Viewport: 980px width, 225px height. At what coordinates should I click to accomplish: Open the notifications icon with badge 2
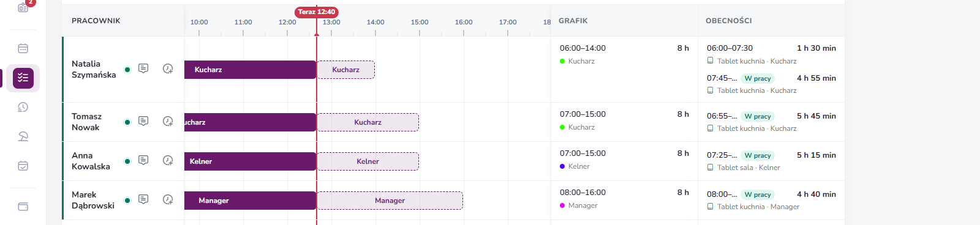23,7
